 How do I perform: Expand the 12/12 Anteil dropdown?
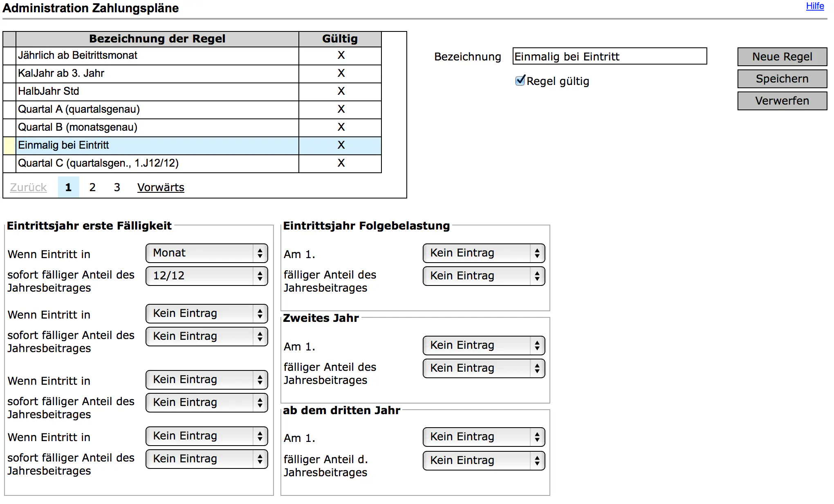click(x=206, y=276)
